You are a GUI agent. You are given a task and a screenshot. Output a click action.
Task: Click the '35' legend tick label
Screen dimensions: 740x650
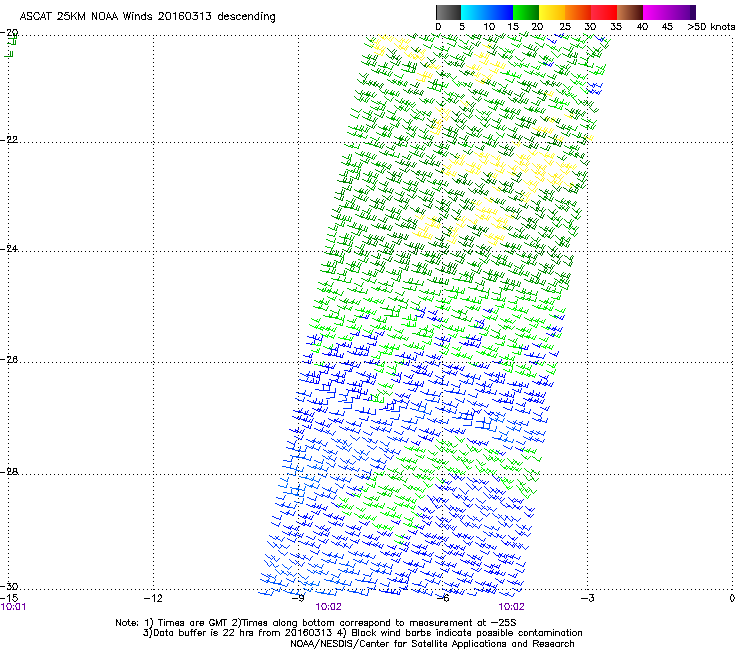coord(616,27)
